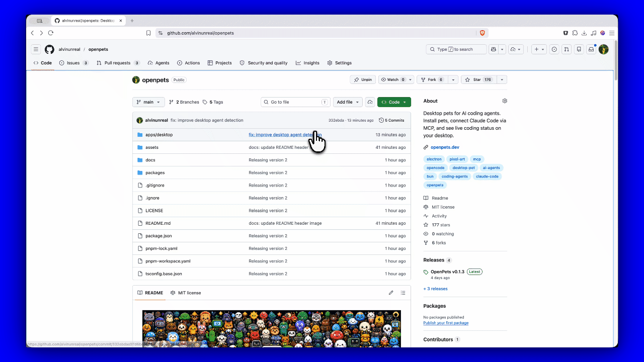Bookmark this page using the bookmark icon
Image resolution: width=644 pixels, height=362 pixels.
[148, 33]
